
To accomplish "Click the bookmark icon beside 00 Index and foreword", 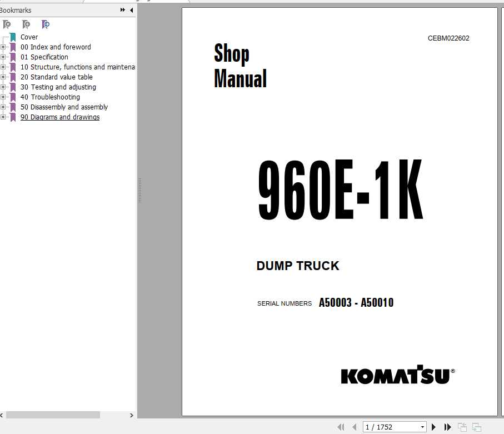I will click(x=13, y=47).
